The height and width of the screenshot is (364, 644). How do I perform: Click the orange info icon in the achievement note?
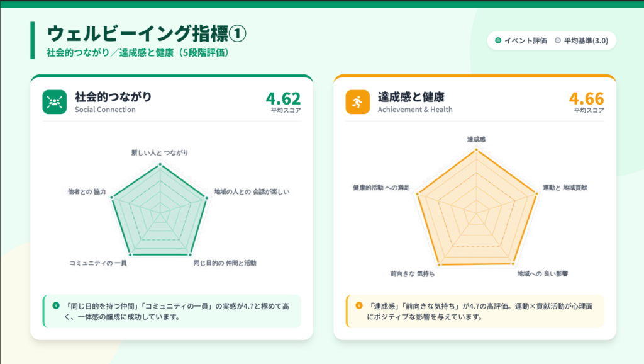359,305
